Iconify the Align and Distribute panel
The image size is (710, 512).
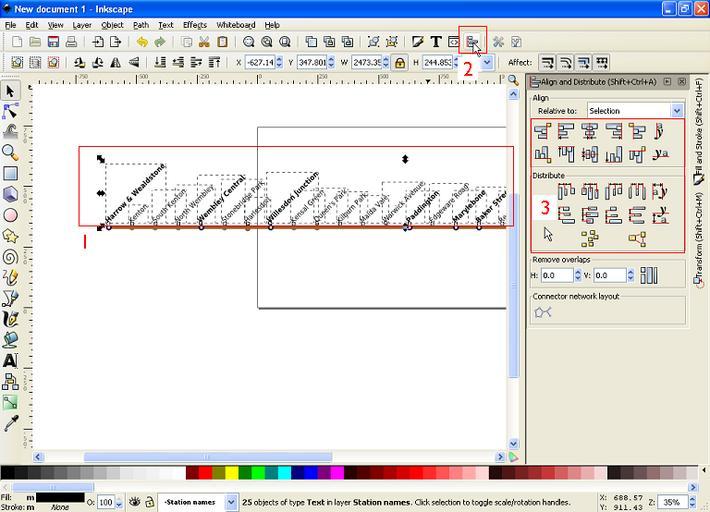[667, 81]
